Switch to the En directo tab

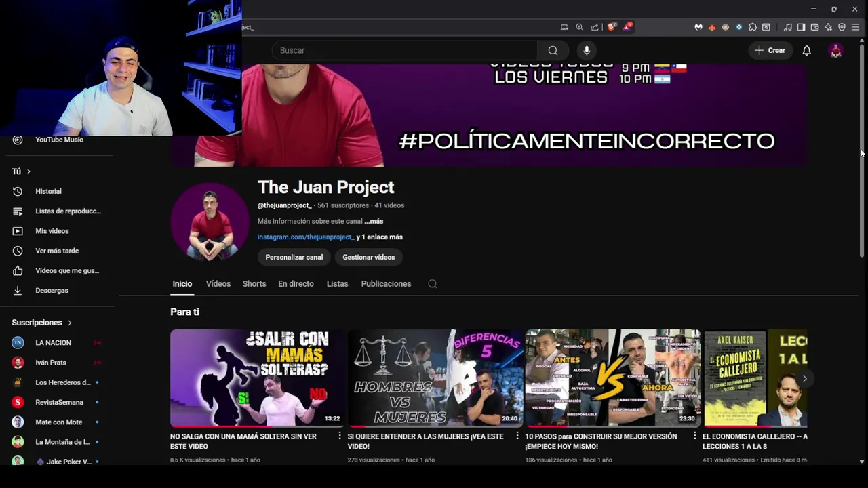[296, 284]
